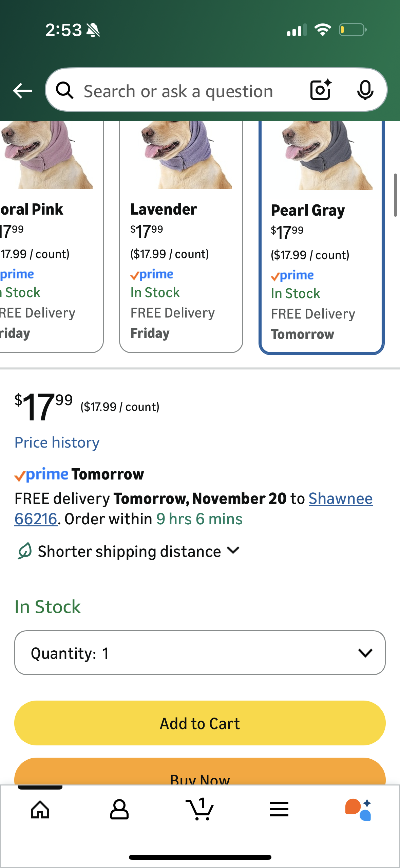
Task: Open the hamburger menu icon
Action: coord(279,809)
